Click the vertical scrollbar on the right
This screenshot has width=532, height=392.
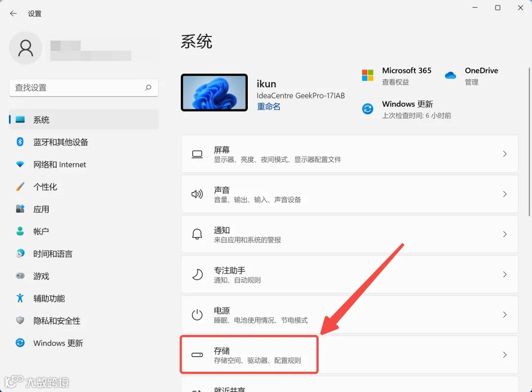[529, 141]
